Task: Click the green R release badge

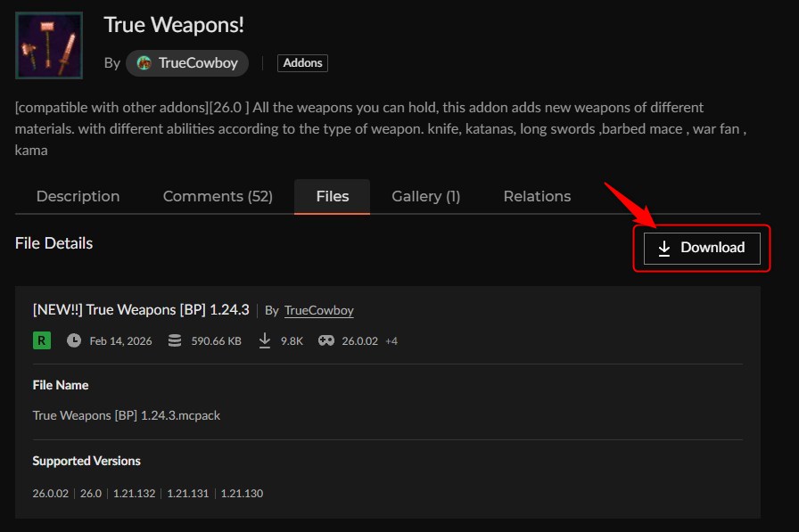Action: click(41, 340)
